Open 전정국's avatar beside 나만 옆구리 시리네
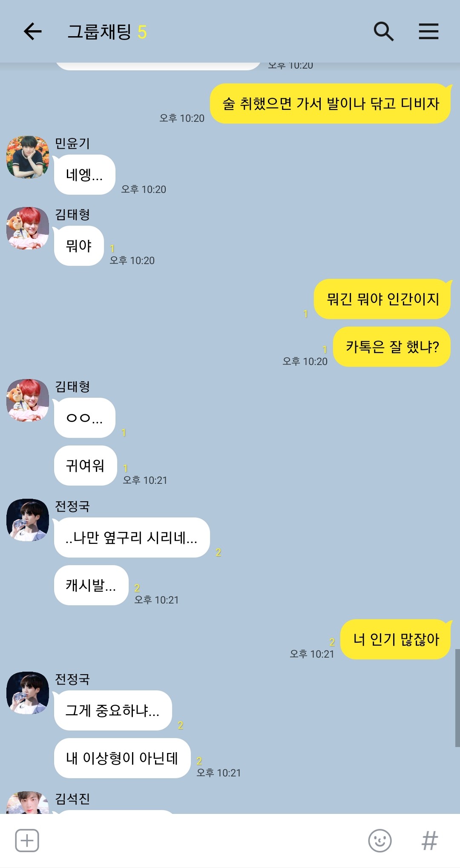This screenshot has width=460, height=868. click(28, 520)
